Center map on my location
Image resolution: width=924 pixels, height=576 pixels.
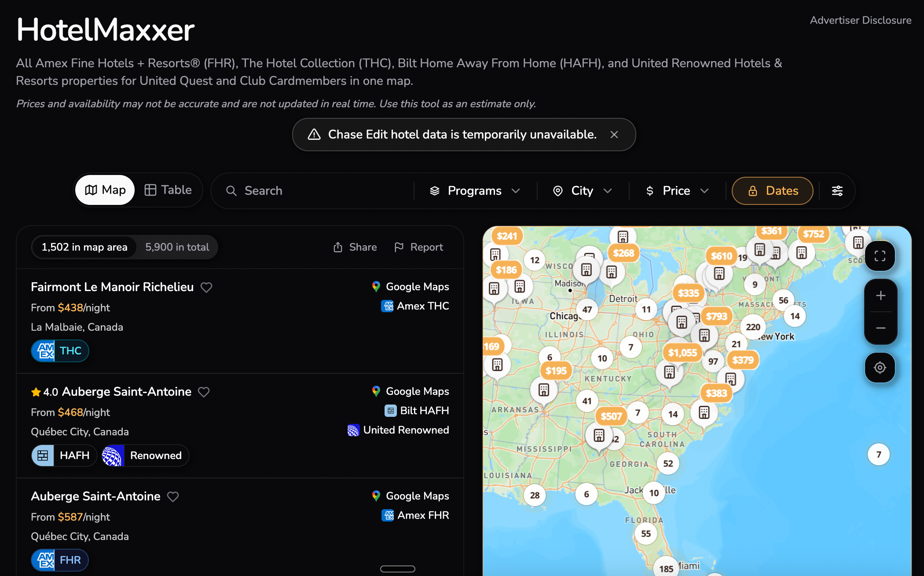click(x=880, y=368)
